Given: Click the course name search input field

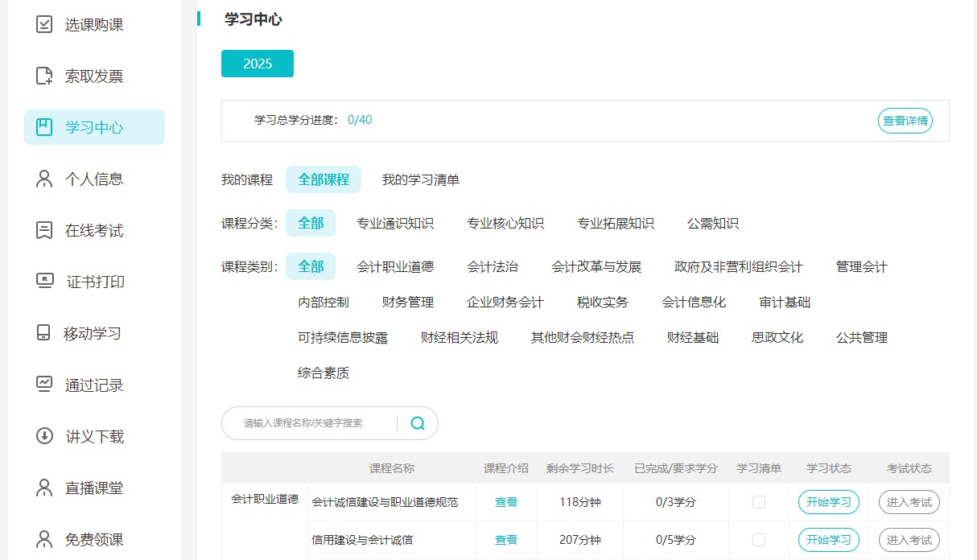Looking at the screenshot, I should click(x=314, y=423).
